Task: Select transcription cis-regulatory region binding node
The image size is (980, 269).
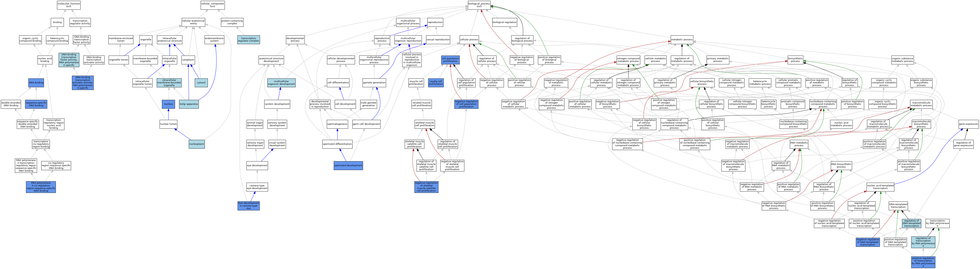Action: click(41, 144)
